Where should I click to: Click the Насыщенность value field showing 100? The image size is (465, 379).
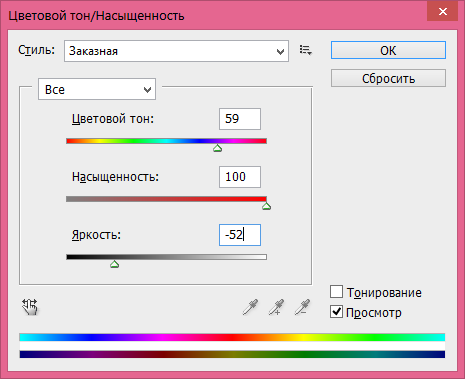240,177
